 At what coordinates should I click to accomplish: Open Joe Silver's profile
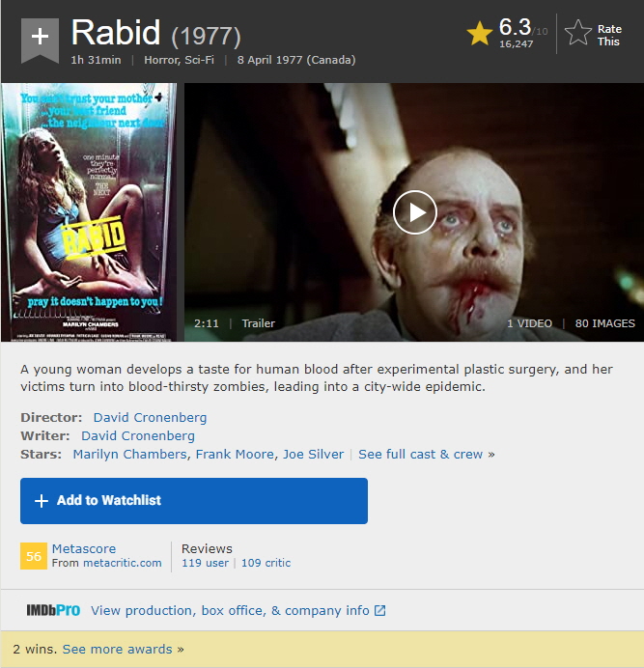[x=313, y=455]
